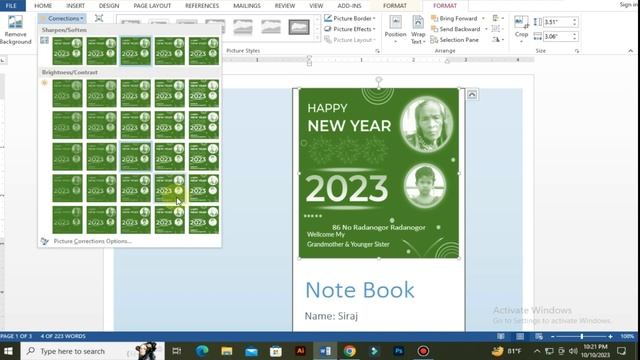Open Google Chrome from the taskbar
This screenshot has width=640, height=360.
[x=349, y=351]
